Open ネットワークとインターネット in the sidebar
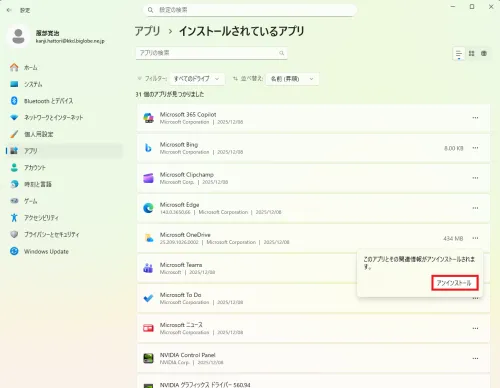This screenshot has width=500, height=388. pyautogui.click(x=64, y=118)
